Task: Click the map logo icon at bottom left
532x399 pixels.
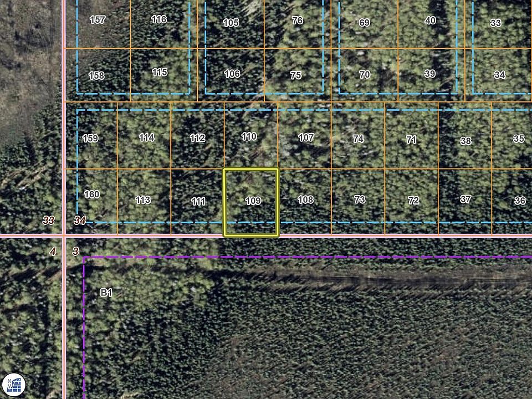Action: [x=13, y=386]
